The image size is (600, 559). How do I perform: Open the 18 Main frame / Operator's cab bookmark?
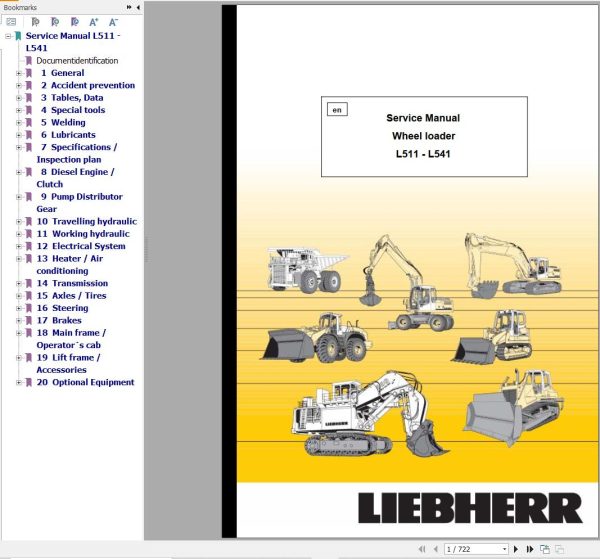71,339
